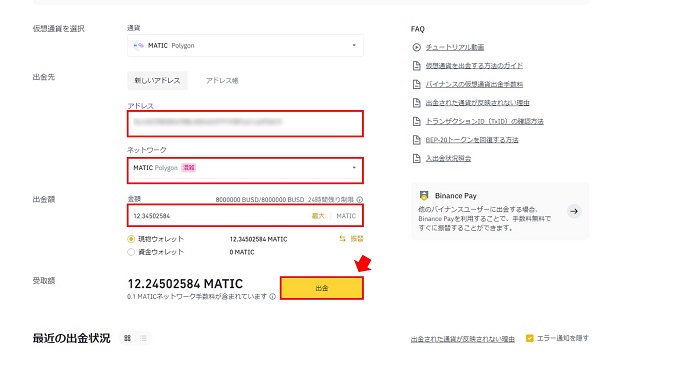Click the document icon beside BEP-20トークンを回復する方法

[x=416, y=140]
